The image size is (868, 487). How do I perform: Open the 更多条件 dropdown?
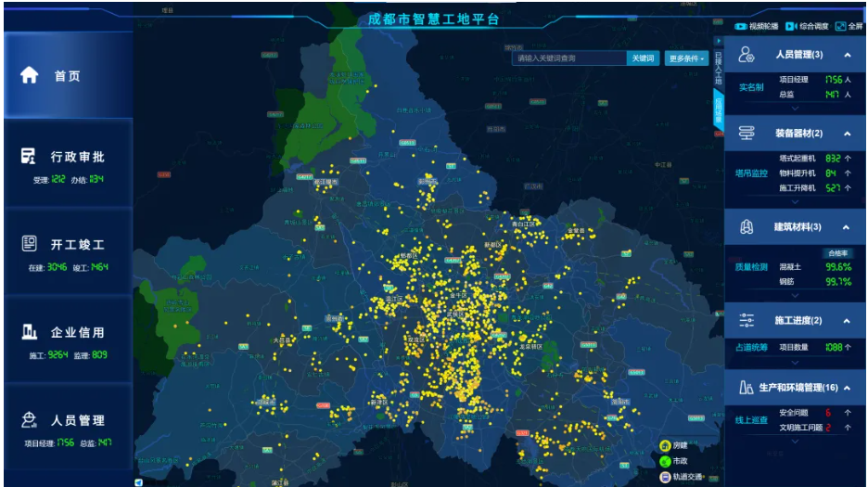686,58
